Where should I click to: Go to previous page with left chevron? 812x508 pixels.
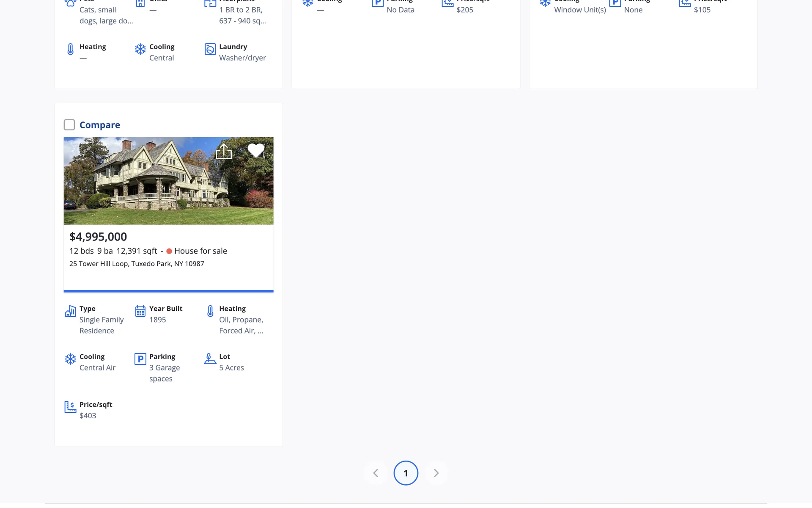(376, 473)
